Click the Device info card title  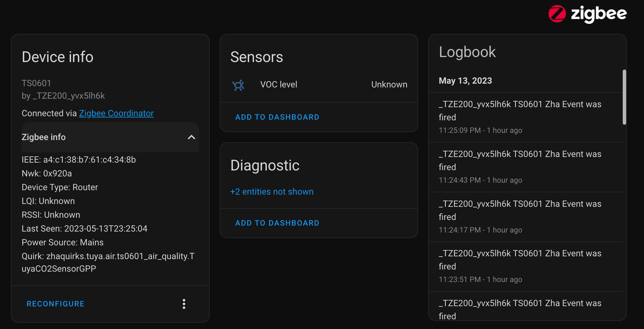pyautogui.click(x=57, y=57)
